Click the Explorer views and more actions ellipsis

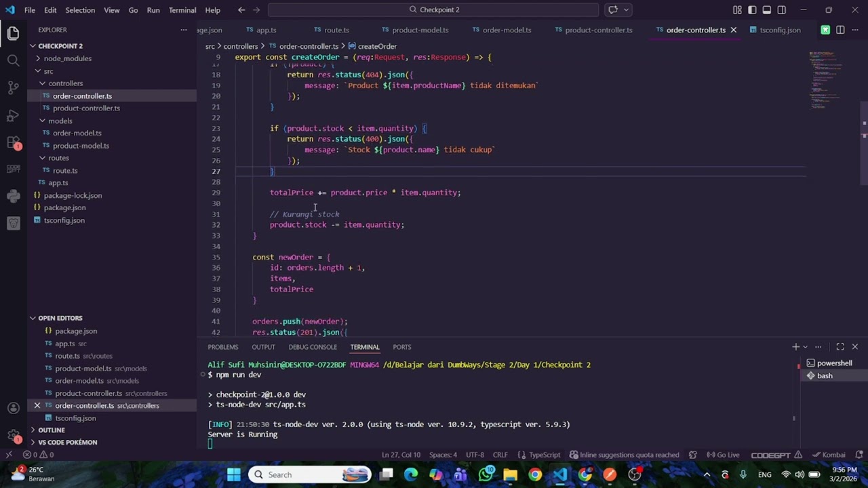point(183,30)
